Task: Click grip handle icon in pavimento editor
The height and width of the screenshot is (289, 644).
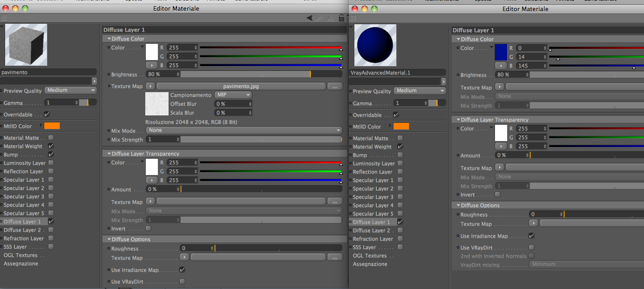Action: point(4,18)
